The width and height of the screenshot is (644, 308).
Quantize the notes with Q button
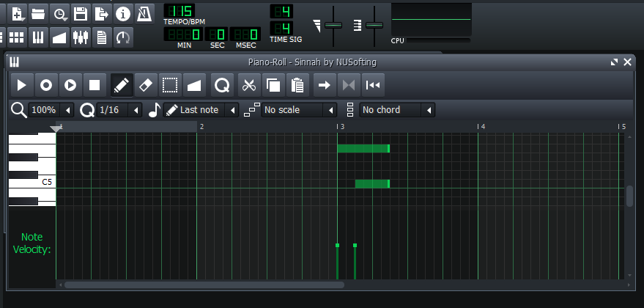click(x=222, y=85)
